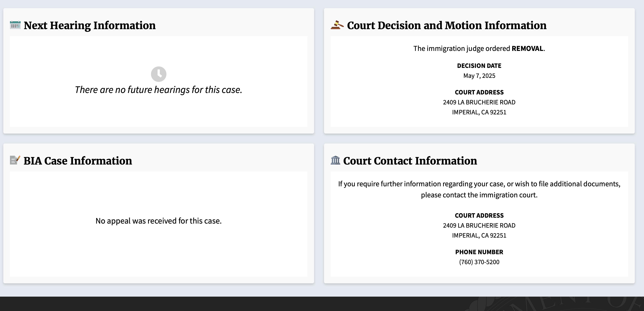Click "There are no future hearings" message
The width and height of the screenshot is (644, 311).
(x=159, y=90)
